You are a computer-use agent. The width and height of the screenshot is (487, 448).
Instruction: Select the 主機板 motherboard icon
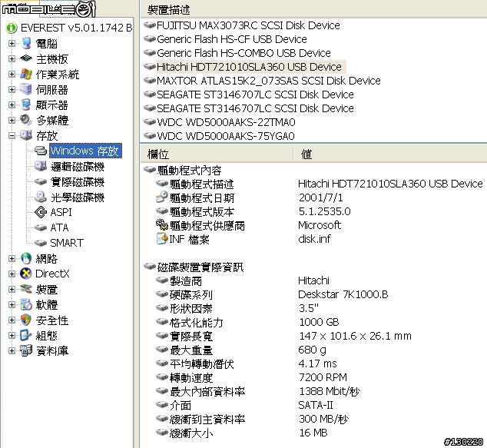coord(26,58)
